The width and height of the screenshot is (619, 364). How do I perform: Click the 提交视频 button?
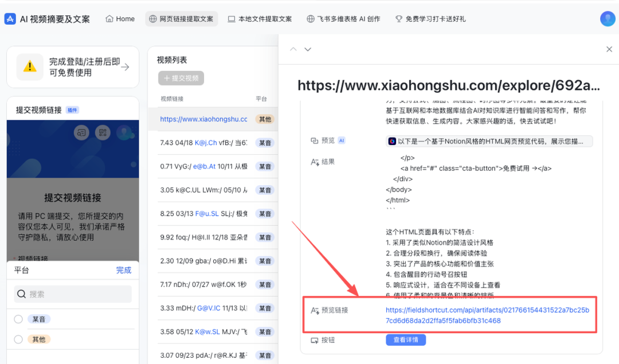[181, 78]
